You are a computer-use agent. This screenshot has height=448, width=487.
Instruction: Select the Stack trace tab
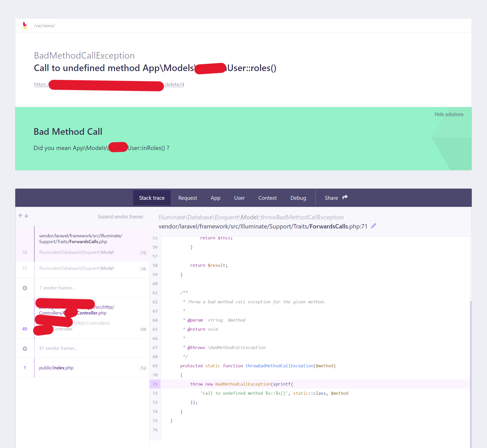(152, 198)
